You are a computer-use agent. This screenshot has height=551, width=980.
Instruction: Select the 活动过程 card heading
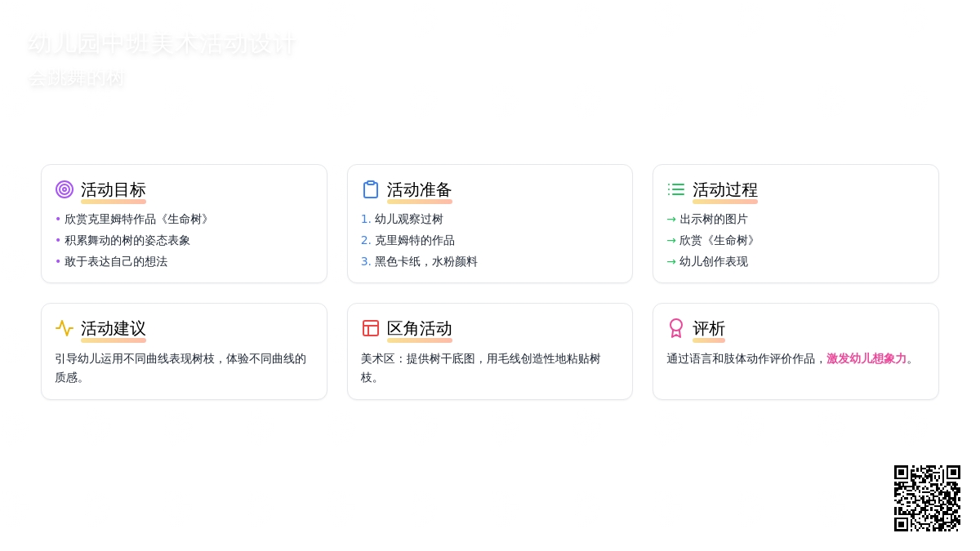pyautogui.click(x=724, y=190)
